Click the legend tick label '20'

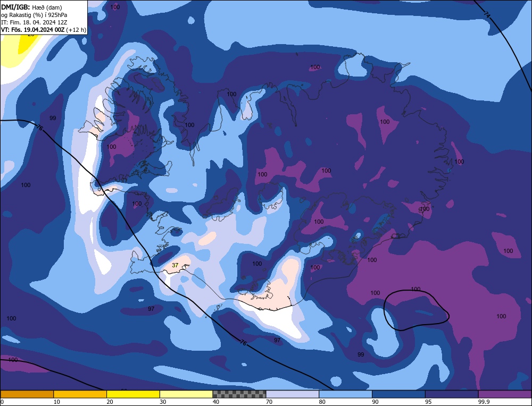pos(110,402)
